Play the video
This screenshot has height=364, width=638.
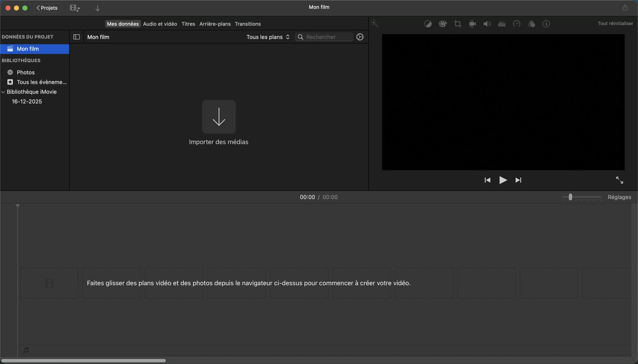click(x=503, y=180)
